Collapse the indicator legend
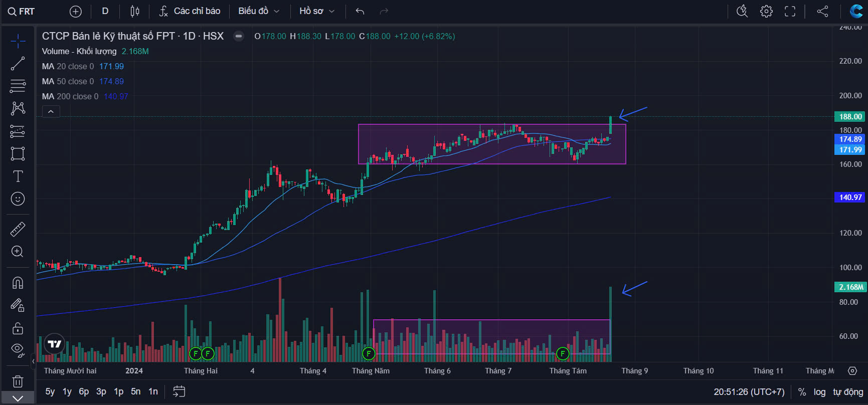 51,112
